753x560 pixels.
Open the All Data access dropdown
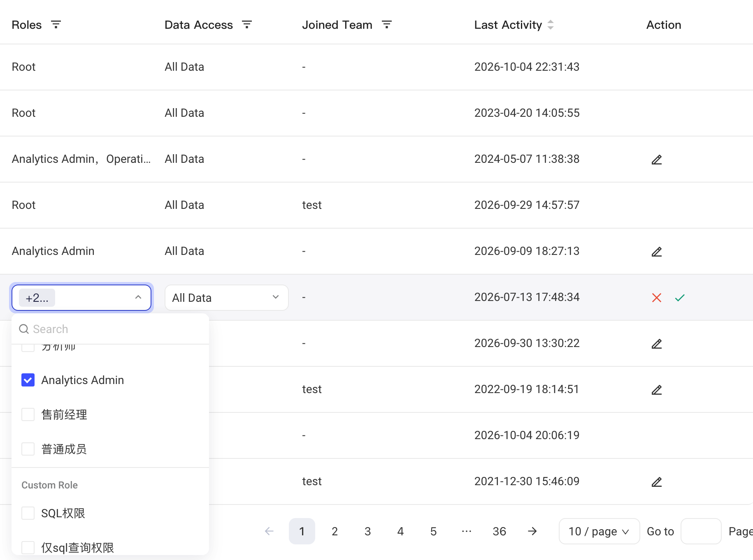pos(226,298)
